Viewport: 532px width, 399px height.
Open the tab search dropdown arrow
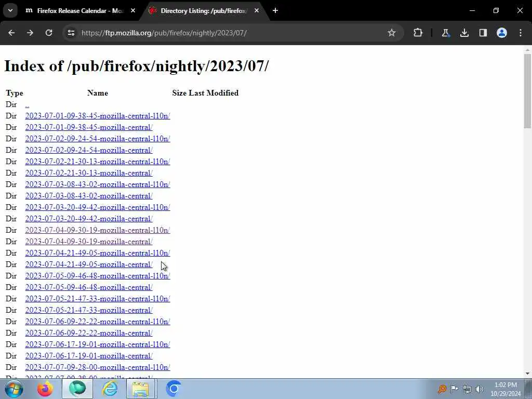[10, 10]
